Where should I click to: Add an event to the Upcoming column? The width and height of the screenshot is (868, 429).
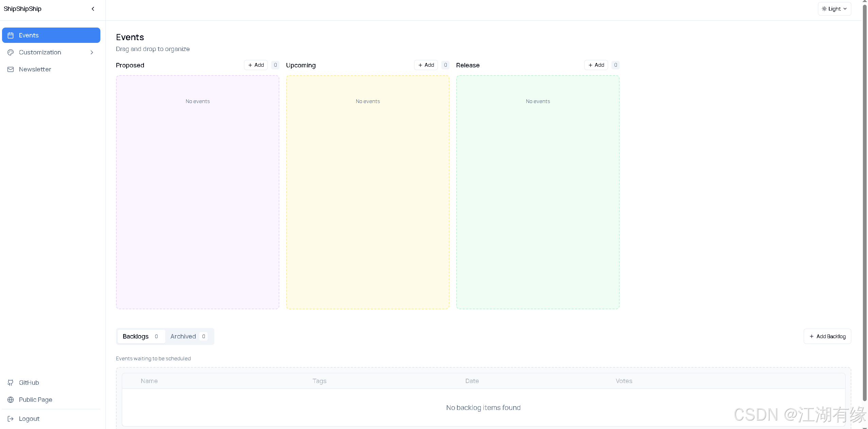point(426,65)
